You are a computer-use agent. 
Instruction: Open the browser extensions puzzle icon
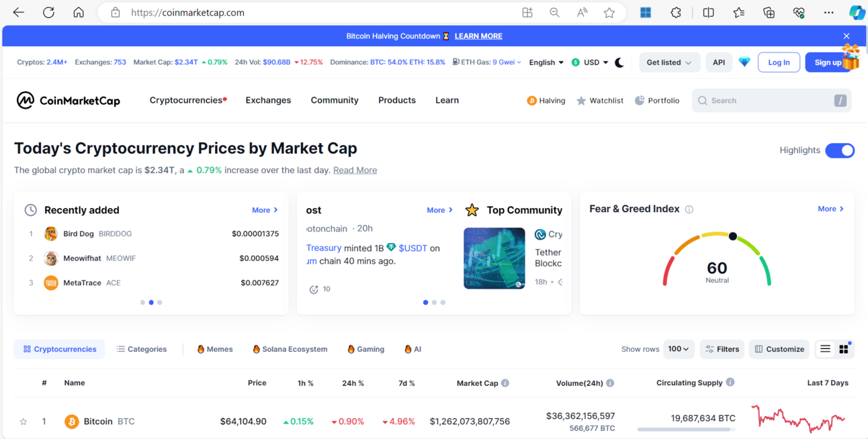676,13
